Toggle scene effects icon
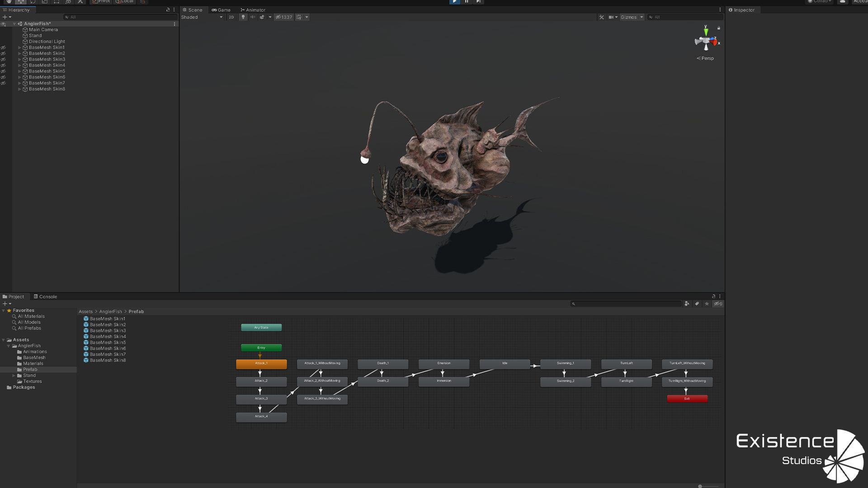 coord(262,17)
